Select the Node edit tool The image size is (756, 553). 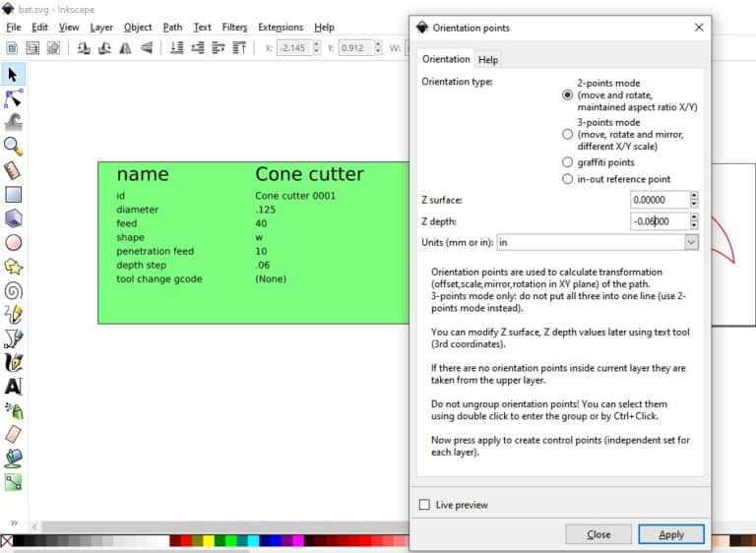[13, 98]
